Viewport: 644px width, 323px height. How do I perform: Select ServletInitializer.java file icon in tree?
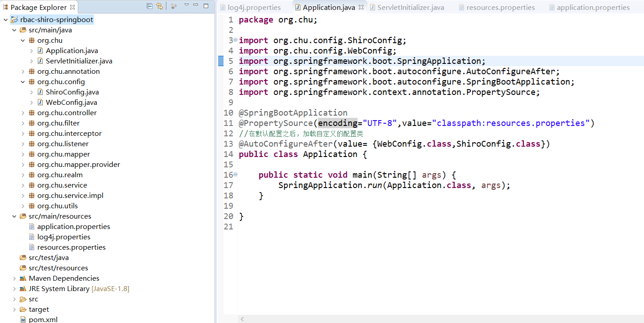click(x=40, y=61)
